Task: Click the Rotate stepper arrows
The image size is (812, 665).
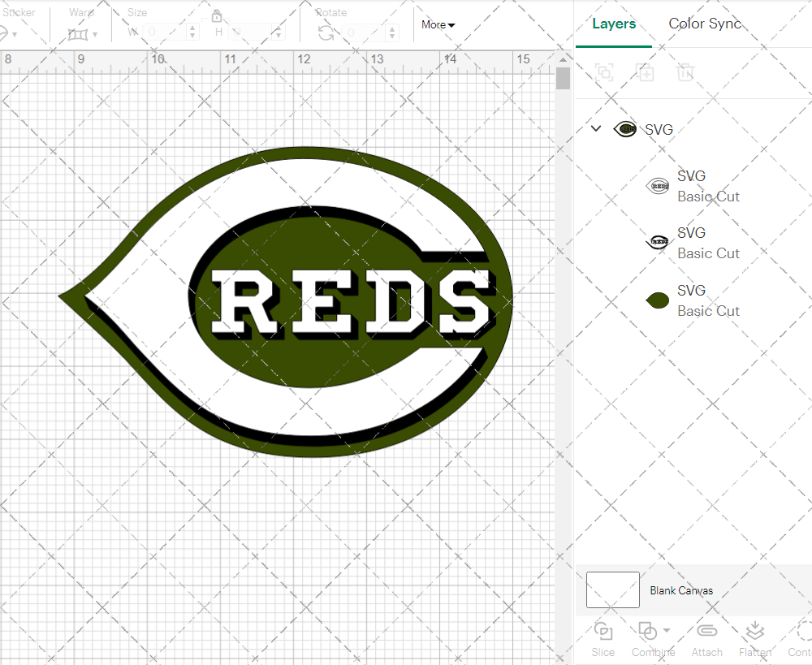Action: [x=392, y=32]
